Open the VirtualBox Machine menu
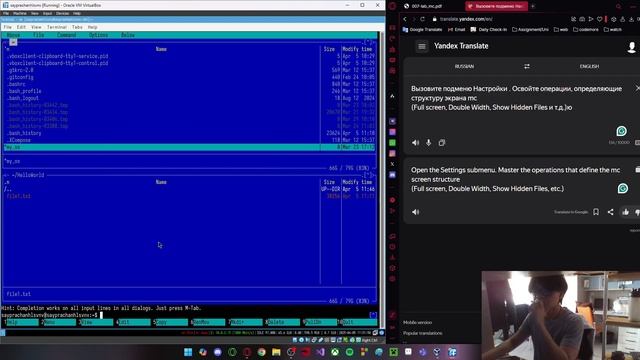640x360 pixels. tap(20, 13)
